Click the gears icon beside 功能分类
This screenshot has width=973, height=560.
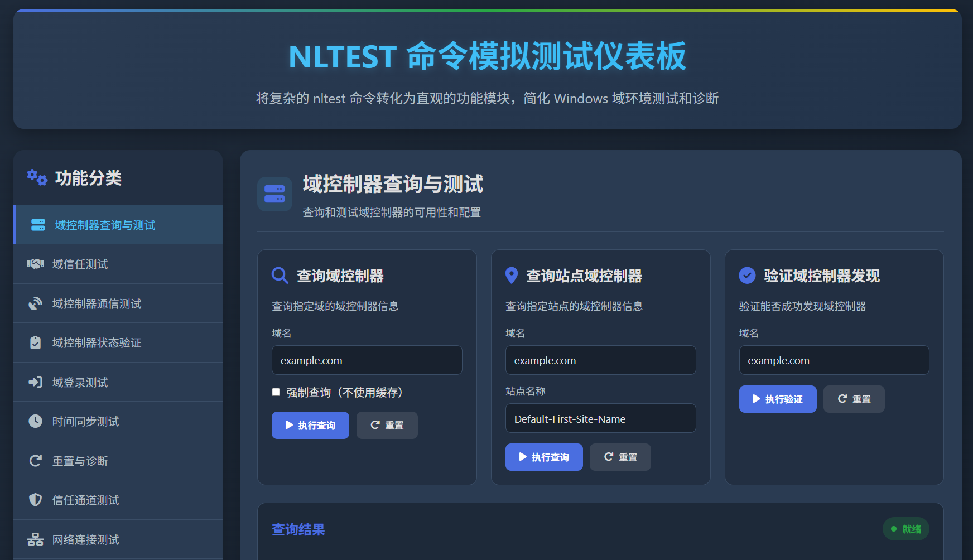(x=37, y=178)
